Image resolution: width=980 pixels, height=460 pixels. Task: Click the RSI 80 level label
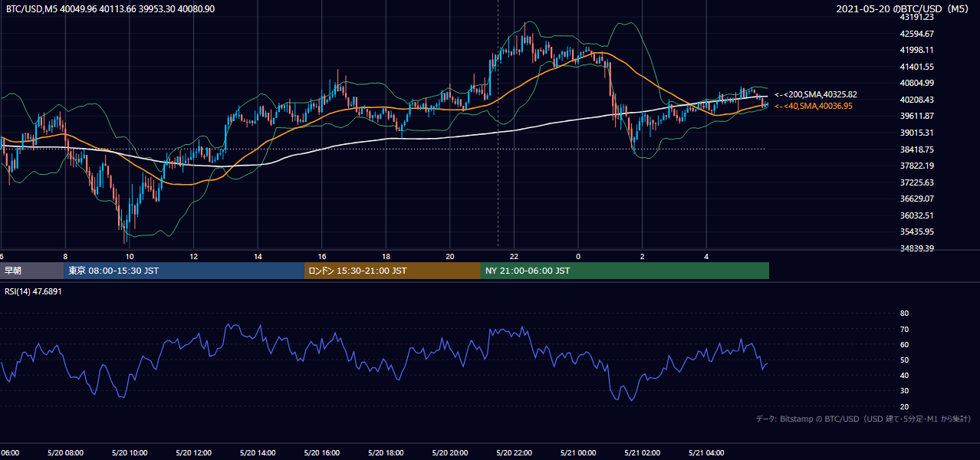tap(904, 314)
